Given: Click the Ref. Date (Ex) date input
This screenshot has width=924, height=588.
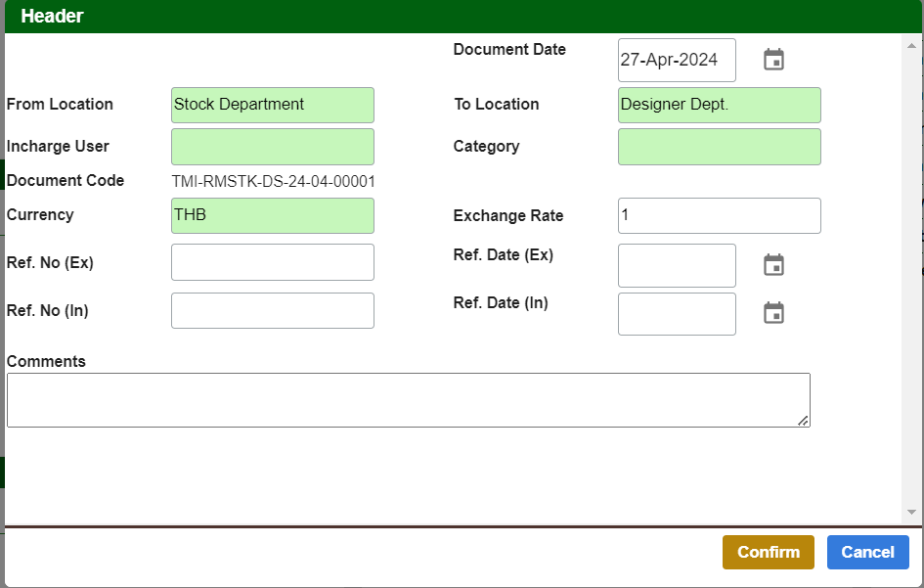Looking at the screenshot, I should [677, 265].
